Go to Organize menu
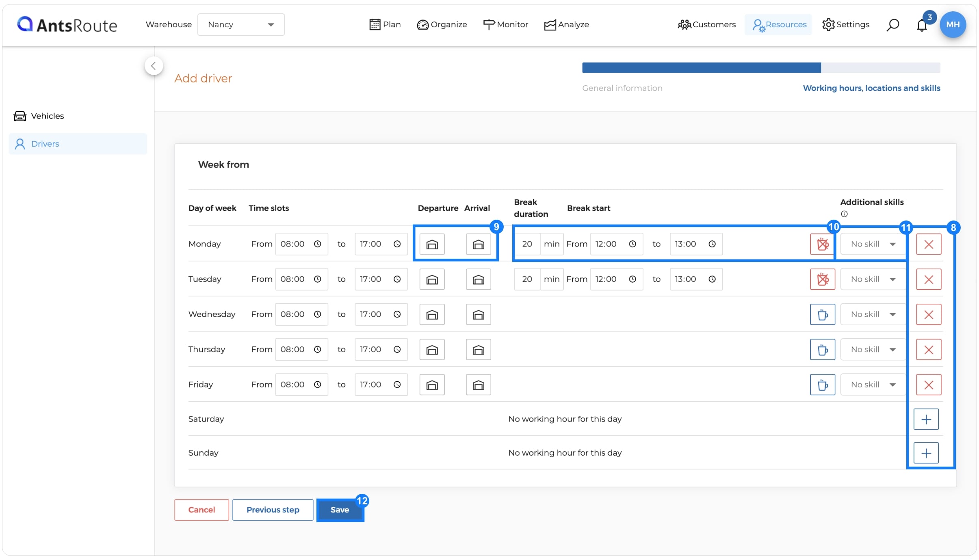This screenshot has height=560, width=979. [442, 25]
